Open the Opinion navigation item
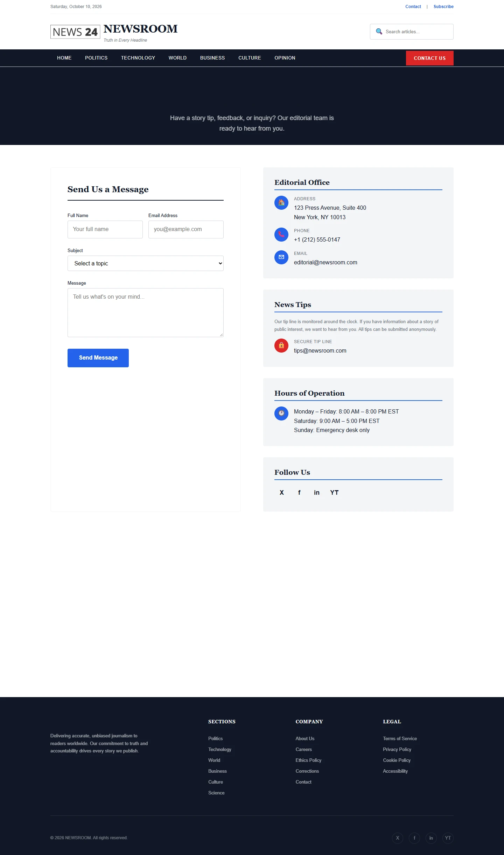The image size is (504, 855). coord(285,58)
